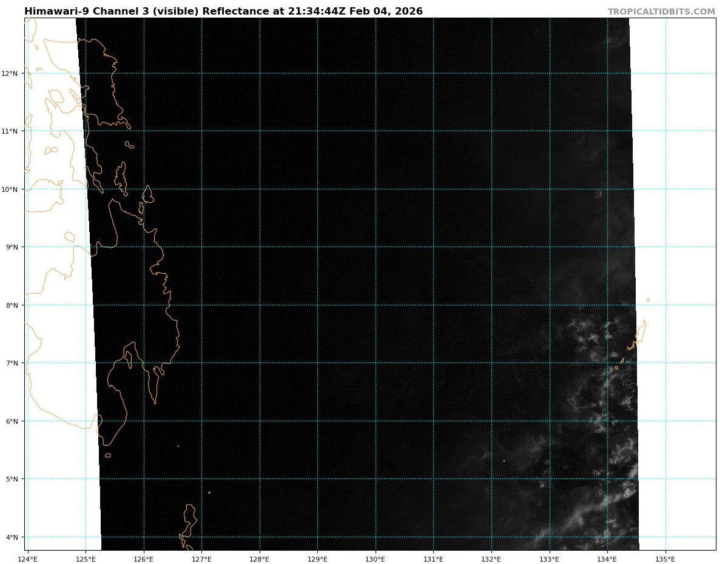The image size is (728, 564).
Task: Click the 130°E longitude label
Action: pos(375,559)
